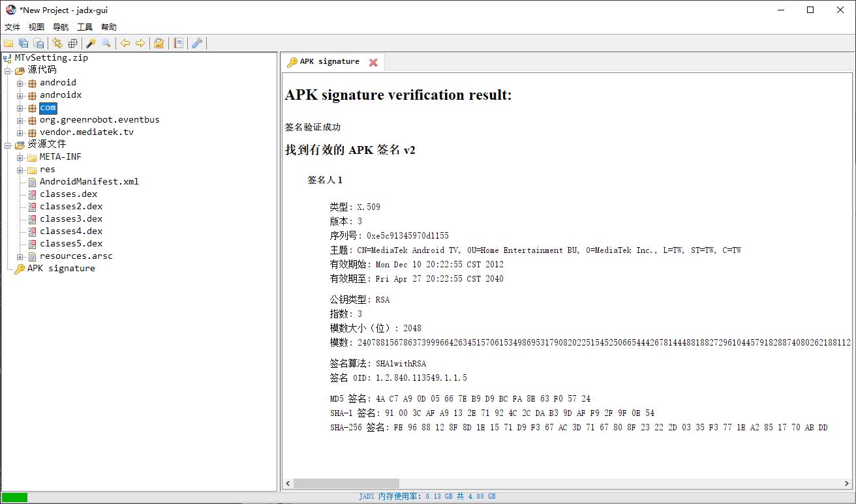The image size is (856, 504).
Task: Expand the org.greenrobot.eventbus package node
Action: pos(20,120)
